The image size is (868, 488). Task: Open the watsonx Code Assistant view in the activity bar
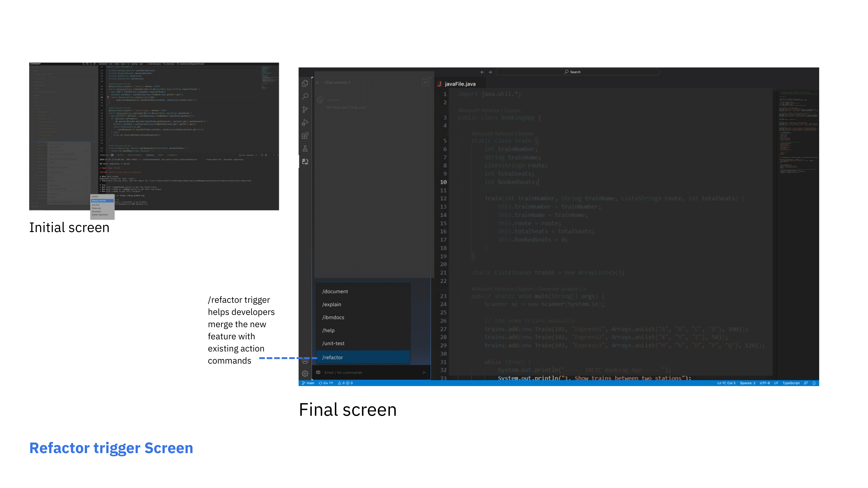coord(305,162)
